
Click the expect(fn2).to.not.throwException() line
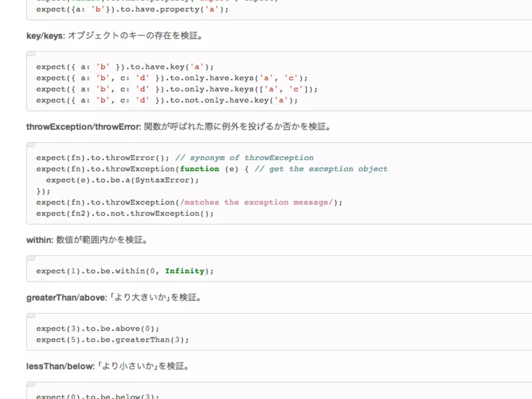tap(125, 214)
